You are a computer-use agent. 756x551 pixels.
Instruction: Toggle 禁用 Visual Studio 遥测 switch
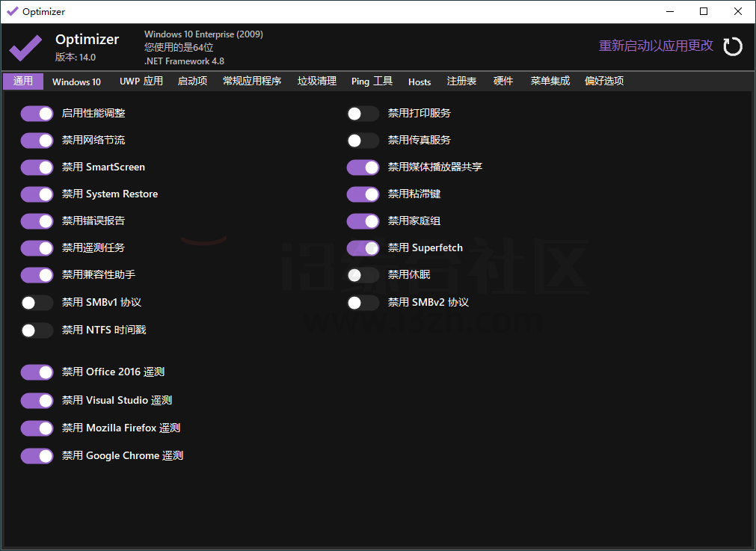pyautogui.click(x=37, y=401)
